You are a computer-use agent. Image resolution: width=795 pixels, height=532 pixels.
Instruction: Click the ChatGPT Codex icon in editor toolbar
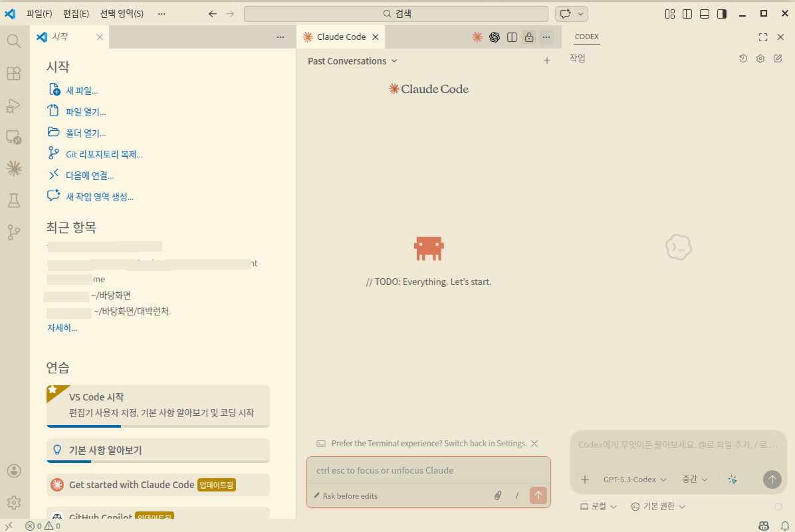click(495, 37)
